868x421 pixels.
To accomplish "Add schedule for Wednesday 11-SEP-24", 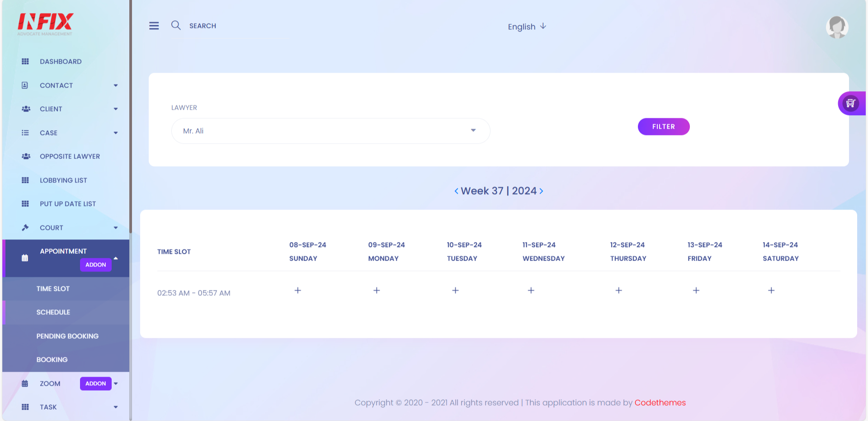I will pyautogui.click(x=531, y=290).
